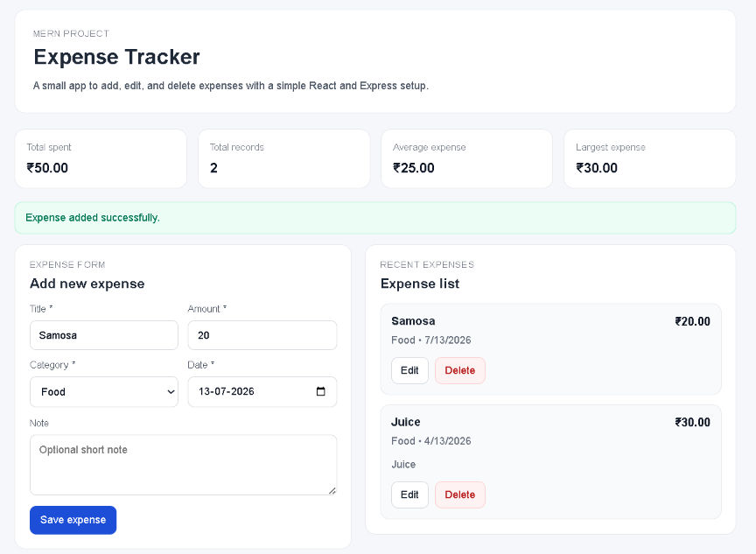Click the Juice ₹30.00 amount
This screenshot has width=756, height=554.
[692, 422]
